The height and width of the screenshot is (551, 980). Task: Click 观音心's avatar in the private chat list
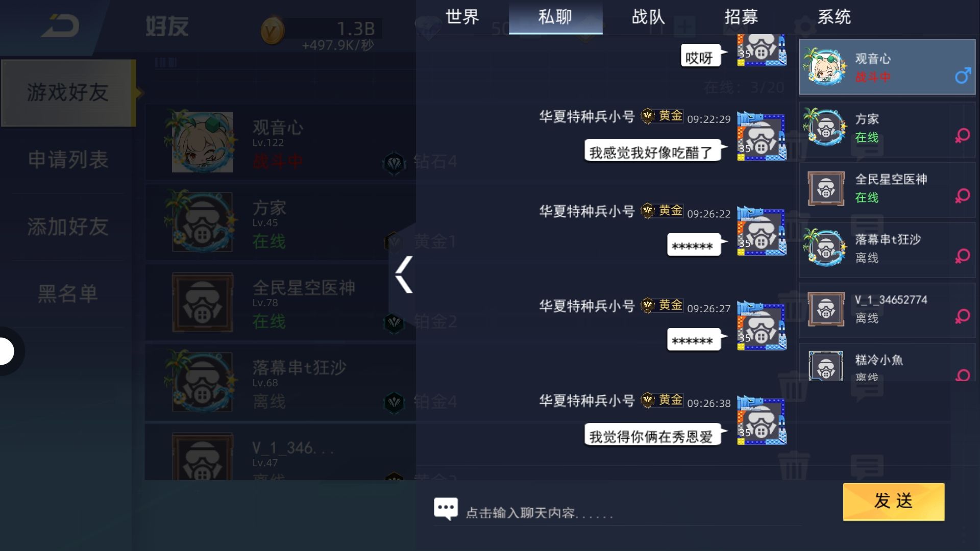pos(825,67)
